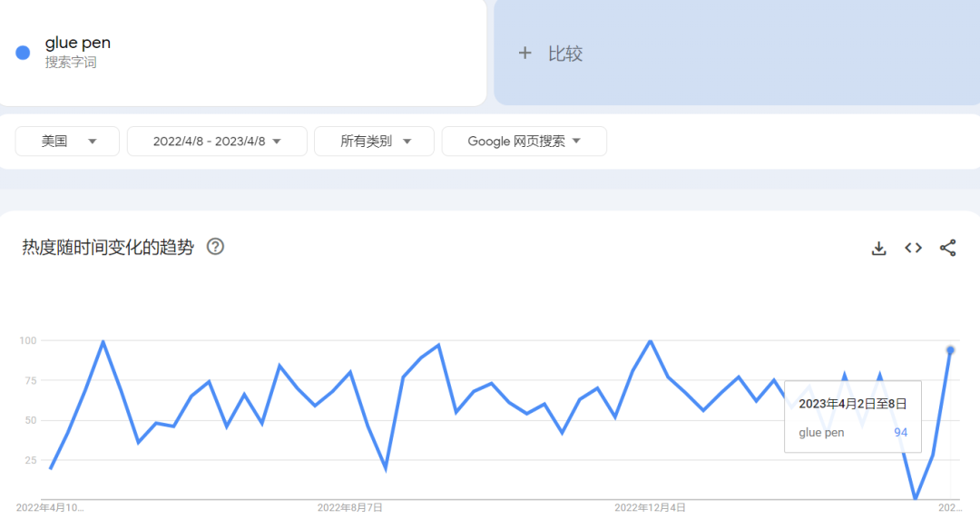Image resolution: width=980 pixels, height=529 pixels.
Task: Download the trend chart data
Action: pyautogui.click(x=878, y=248)
